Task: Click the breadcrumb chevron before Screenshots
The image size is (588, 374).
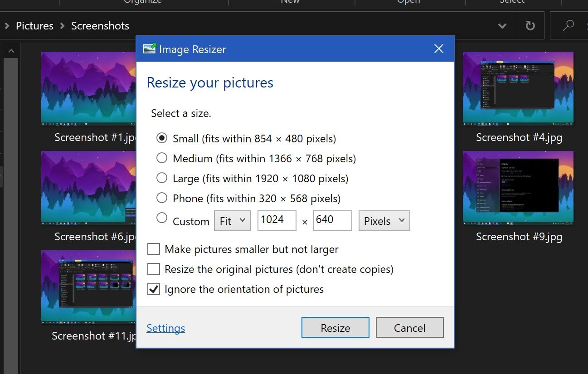Action: tap(63, 26)
